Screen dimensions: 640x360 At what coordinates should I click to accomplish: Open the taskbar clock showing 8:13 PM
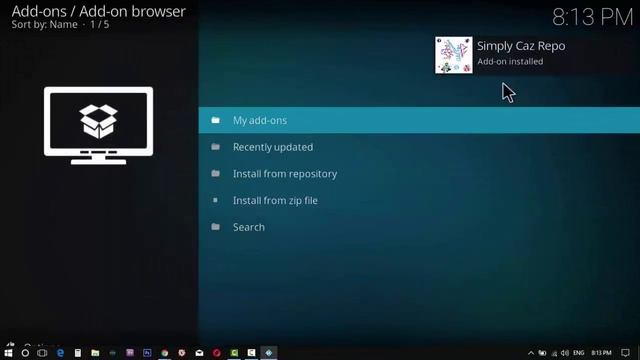tap(602, 353)
